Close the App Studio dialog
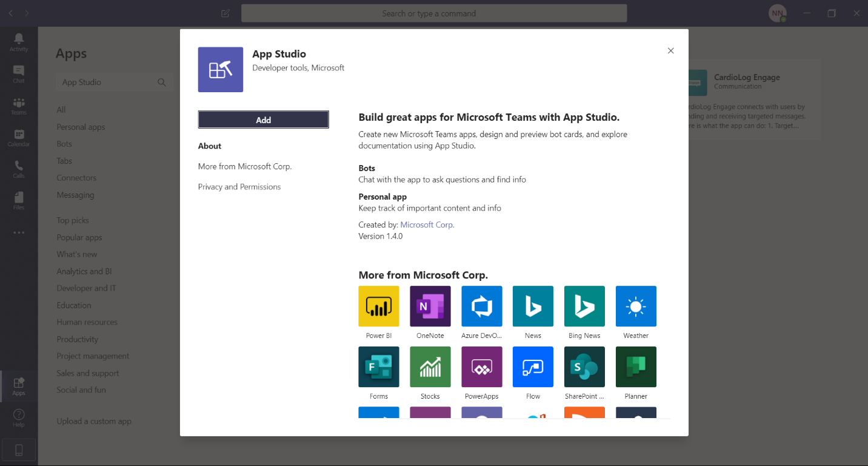Image resolution: width=868 pixels, height=466 pixels. pos(670,51)
